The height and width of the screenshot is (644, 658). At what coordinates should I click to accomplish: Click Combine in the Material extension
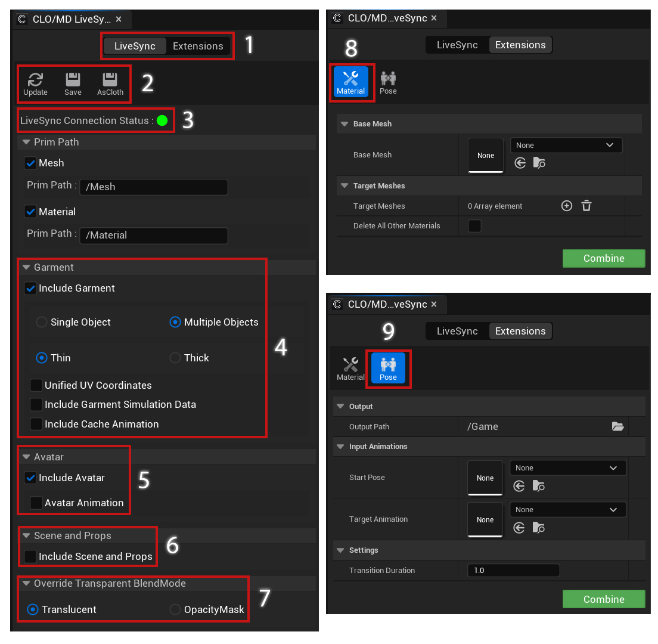click(x=603, y=258)
